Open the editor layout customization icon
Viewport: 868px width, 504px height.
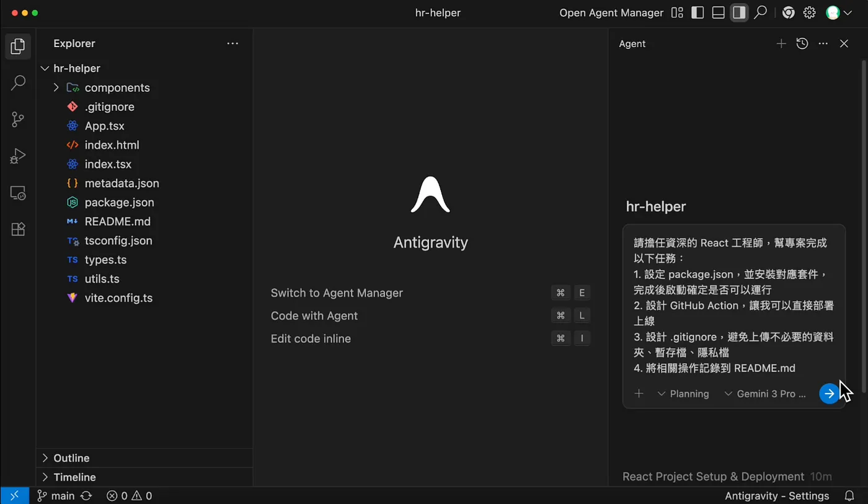click(x=677, y=12)
